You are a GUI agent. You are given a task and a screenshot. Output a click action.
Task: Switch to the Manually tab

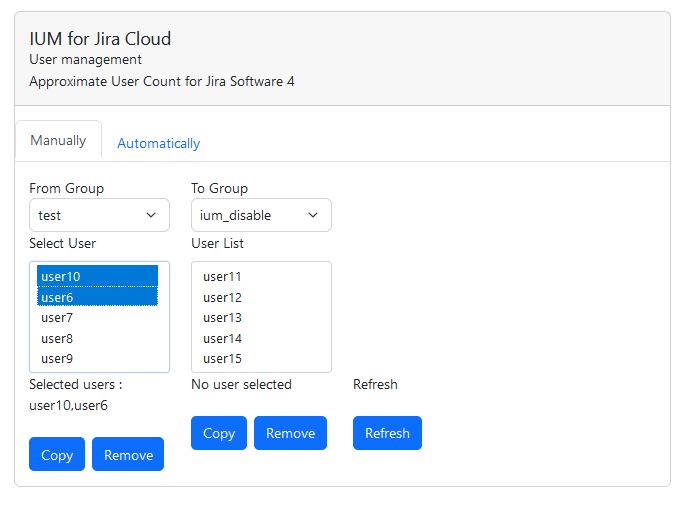pyautogui.click(x=58, y=141)
